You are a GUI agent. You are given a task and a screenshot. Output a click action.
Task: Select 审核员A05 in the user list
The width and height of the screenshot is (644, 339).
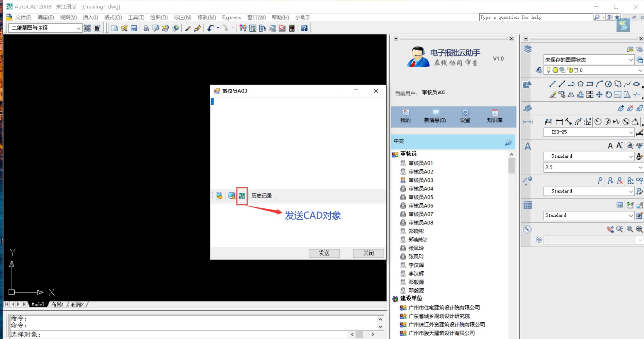click(421, 197)
